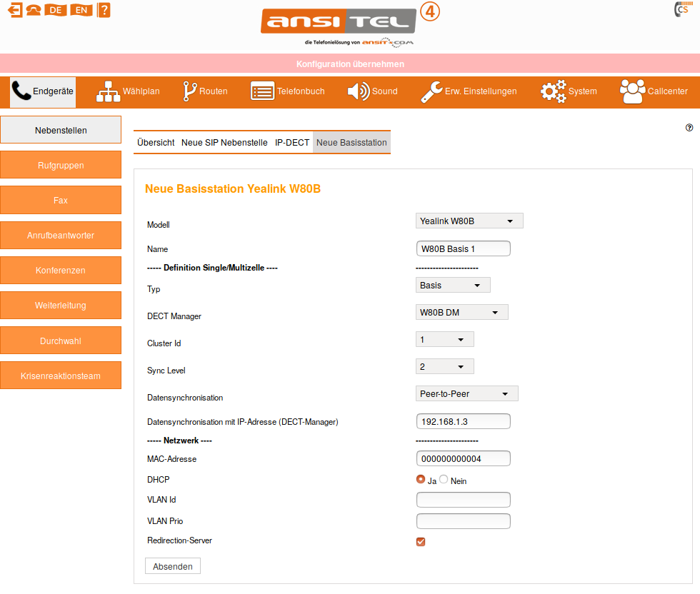700x594 pixels.
Task: Open the Datensynchronisation Peer-to-Peer dropdown
Action: pyautogui.click(x=466, y=393)
